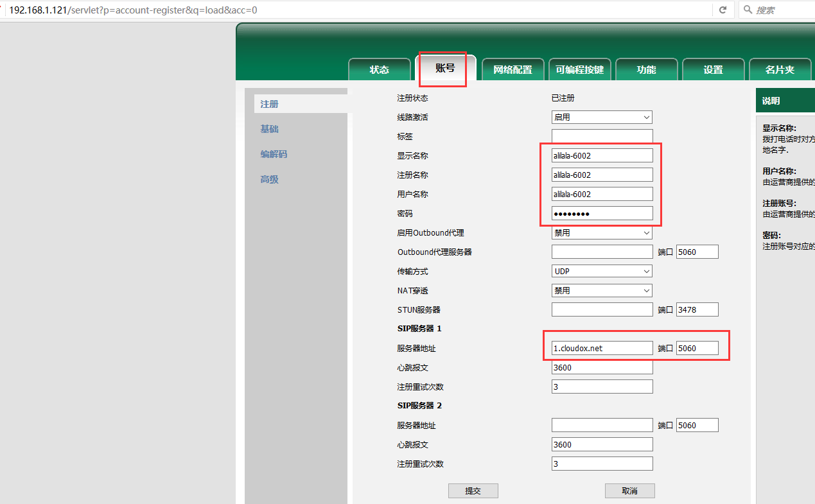
Task: Click the browser reload icon
Action: click(723, 10)
